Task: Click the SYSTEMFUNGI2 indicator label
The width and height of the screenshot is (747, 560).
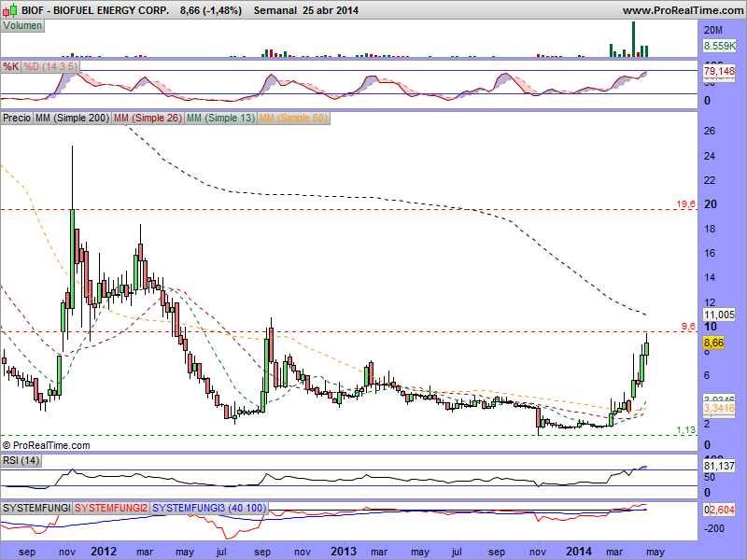Action: [111, 508]
